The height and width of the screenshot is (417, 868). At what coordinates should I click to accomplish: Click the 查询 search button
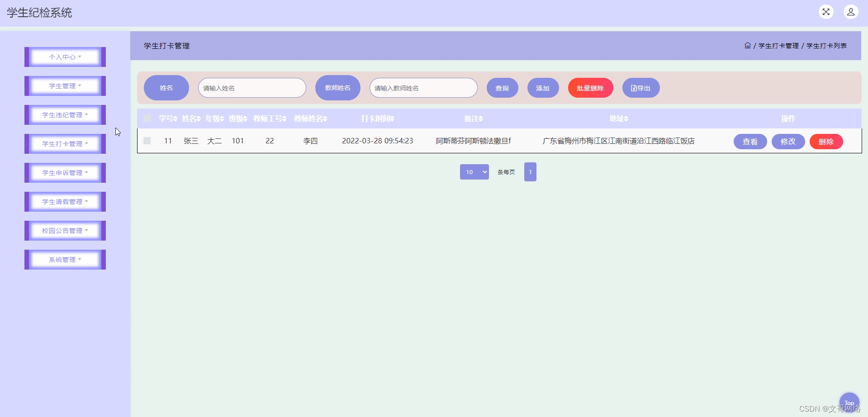502,88
